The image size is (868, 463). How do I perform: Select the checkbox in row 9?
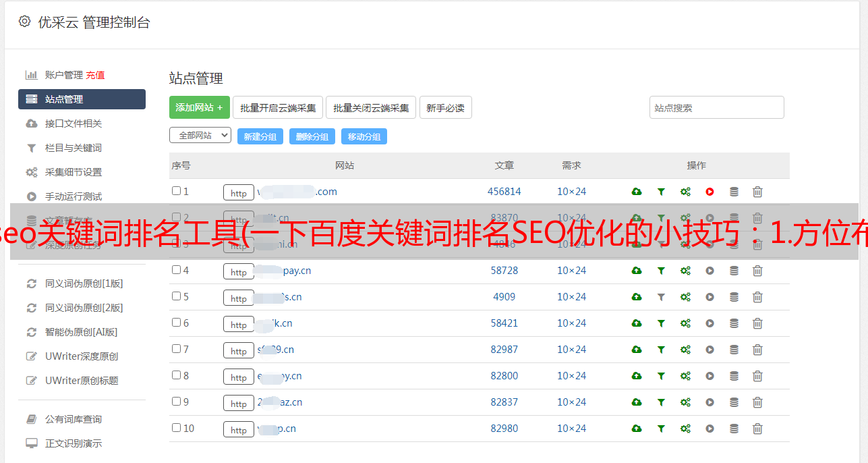click(x=176, y=402)
